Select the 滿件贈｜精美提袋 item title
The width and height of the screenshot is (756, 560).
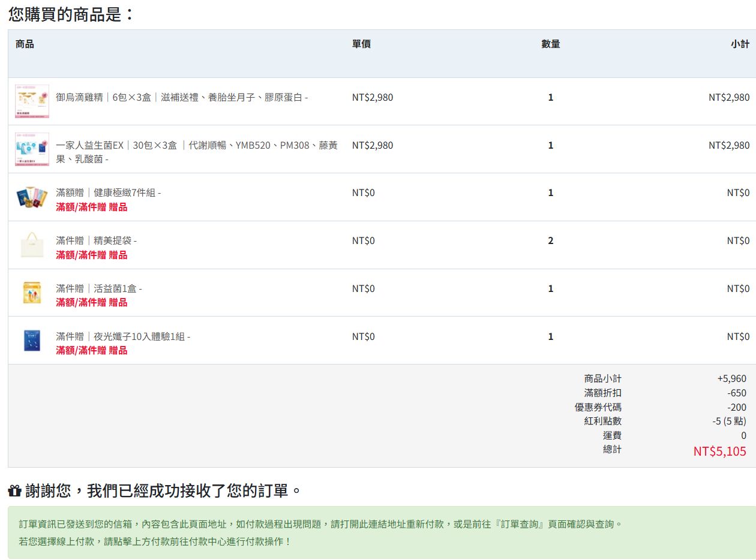96,240
